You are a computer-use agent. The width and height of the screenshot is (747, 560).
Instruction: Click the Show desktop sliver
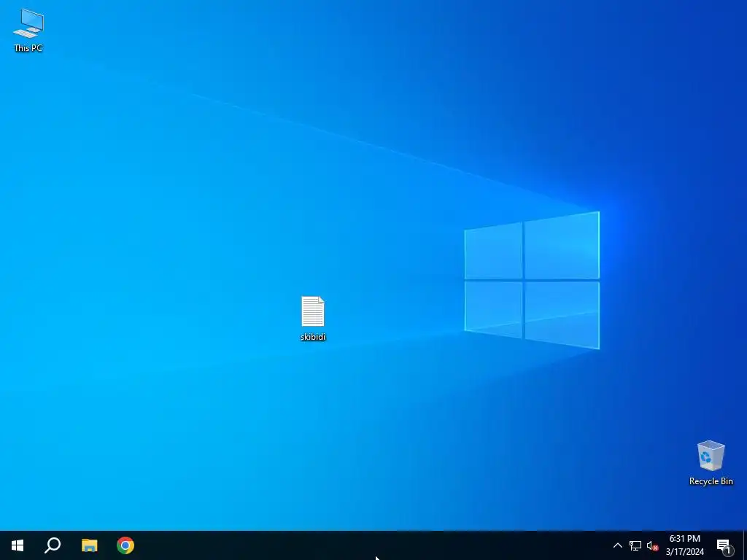pos(745,545)
